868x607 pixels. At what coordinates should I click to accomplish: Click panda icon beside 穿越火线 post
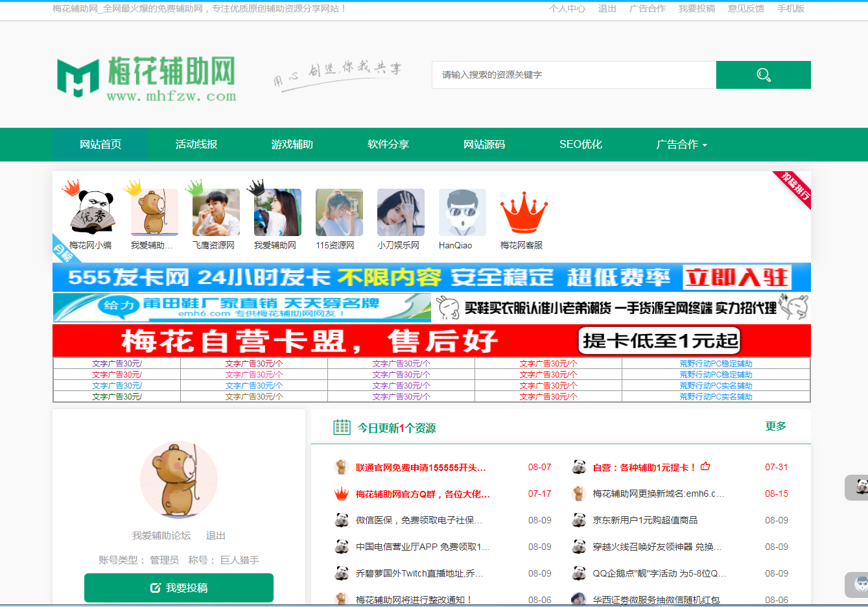pos(579,547)
